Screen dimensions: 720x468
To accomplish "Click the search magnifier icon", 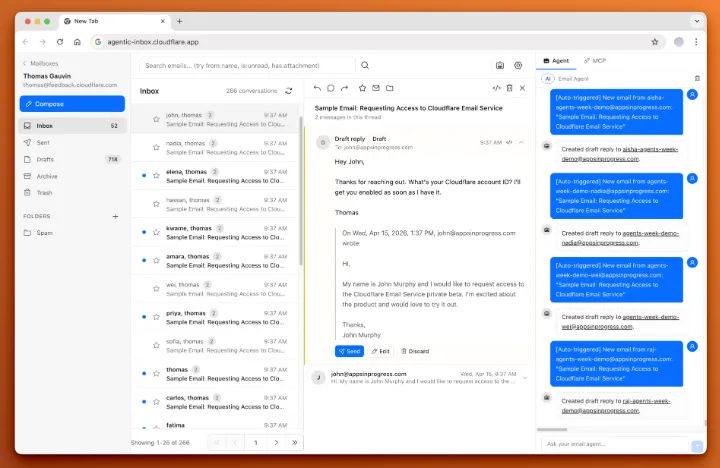I will (365, 66).
